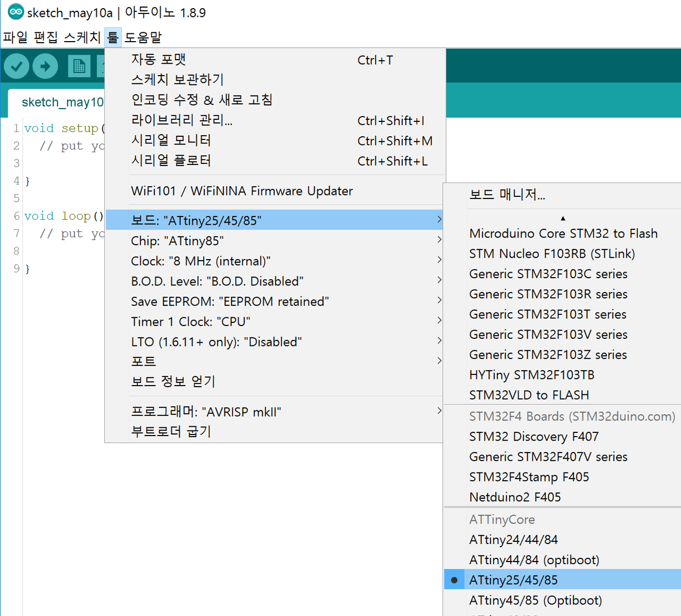This screenshot has height=616, width=681.
Task: Click 부트로더 굽기 menu entry
Action: click(275, 431)
